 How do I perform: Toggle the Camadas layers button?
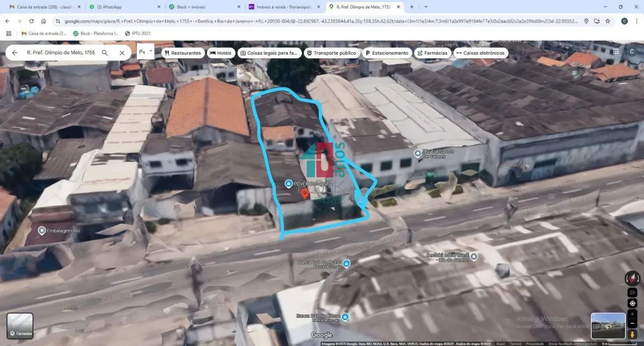point(20,326)
